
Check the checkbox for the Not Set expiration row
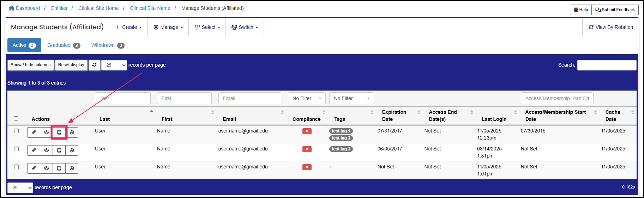tap(16, 167)
